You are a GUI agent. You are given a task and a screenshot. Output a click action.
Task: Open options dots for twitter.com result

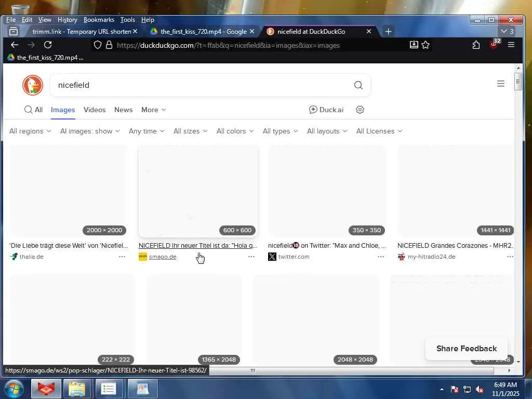pos(381,257)
